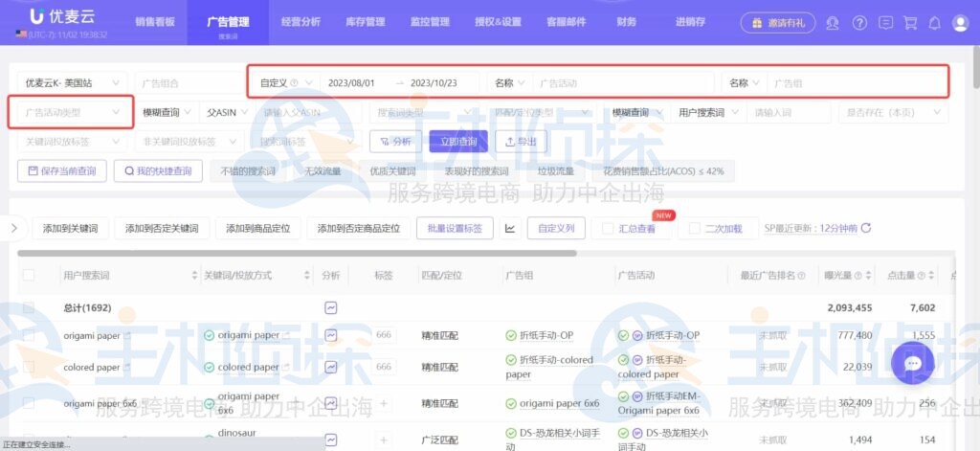Open the floating chat bubble button

click(912, 363)
